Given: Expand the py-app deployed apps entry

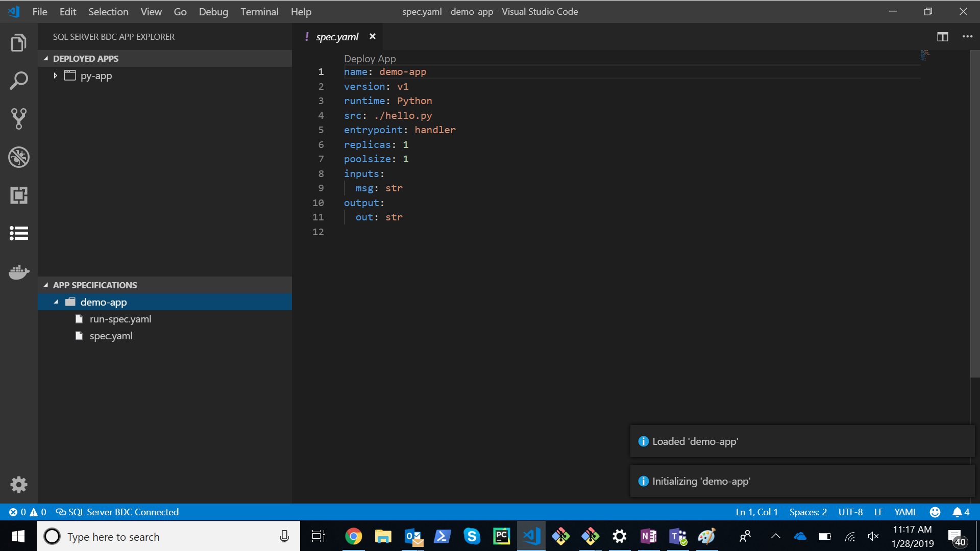Looking at the screenshot, I should point(56,76).
